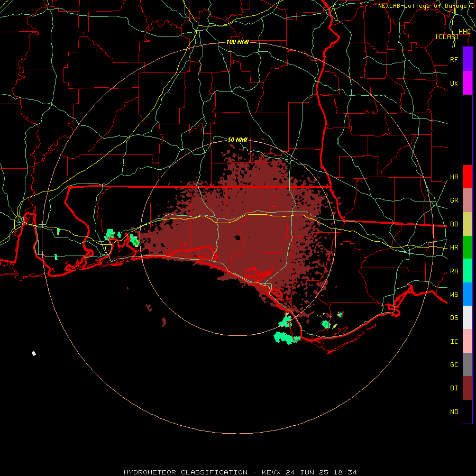The width and height of the screenshot is (476, 476).
Task: Click the 'IC' legend label
Action: (x=454, y=342)
